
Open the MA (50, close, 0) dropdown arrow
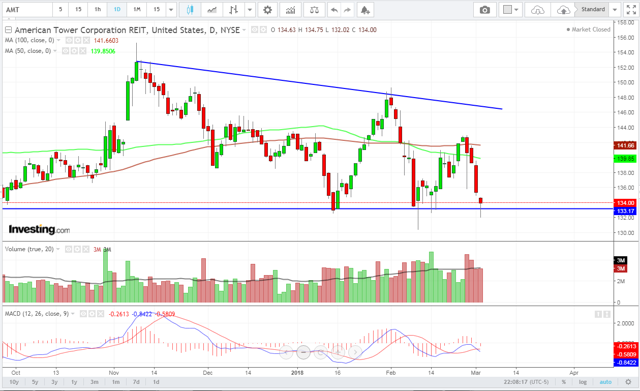point(55,51)
